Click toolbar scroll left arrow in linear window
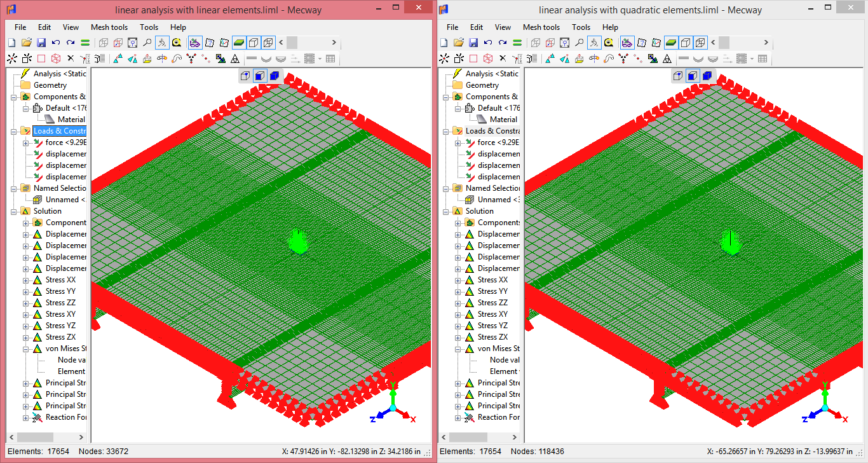 [281, 43]
